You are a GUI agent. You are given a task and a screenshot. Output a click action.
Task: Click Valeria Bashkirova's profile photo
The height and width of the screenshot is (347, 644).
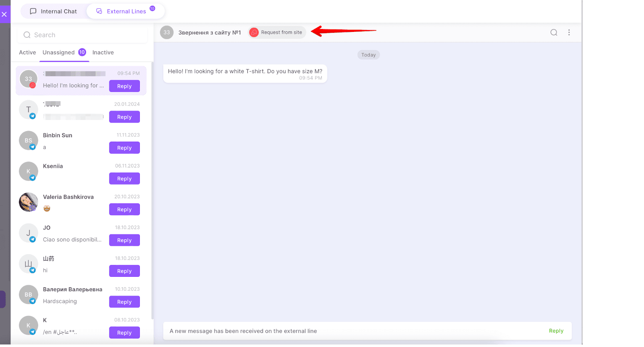[x=29, y=202]
